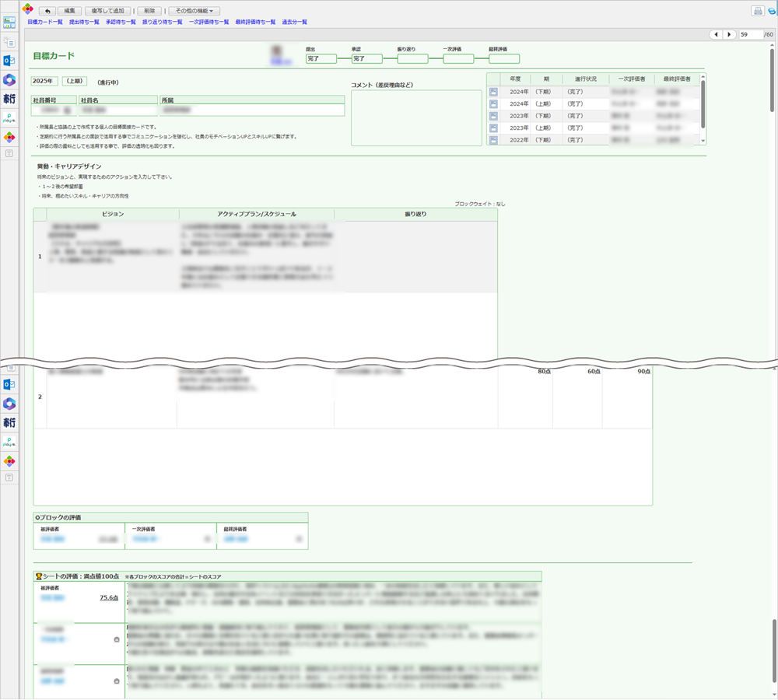Click the blue refresh icon beside print
Image resolution: width=778 pixels, height=700 pixels.
coord(771,11)
